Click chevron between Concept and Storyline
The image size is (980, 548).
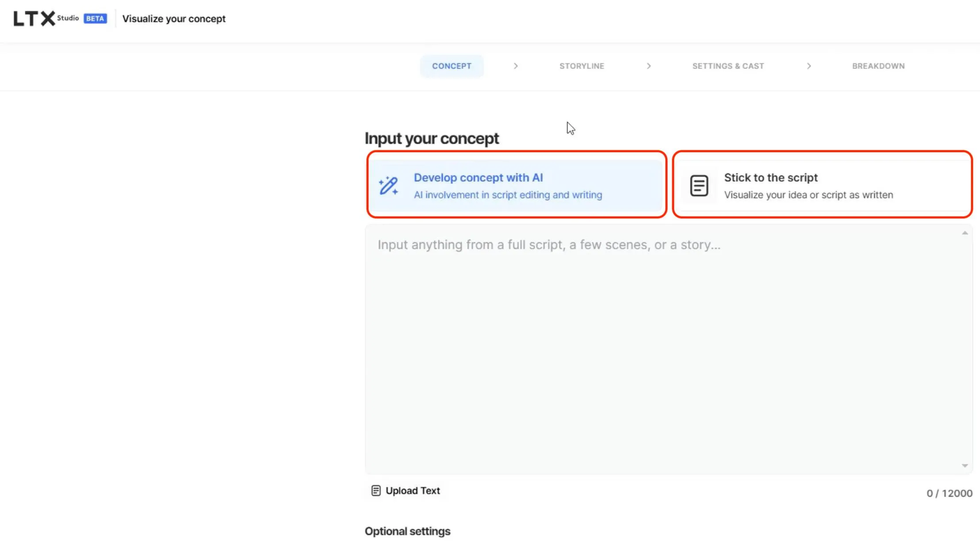[x=516, y=66]
